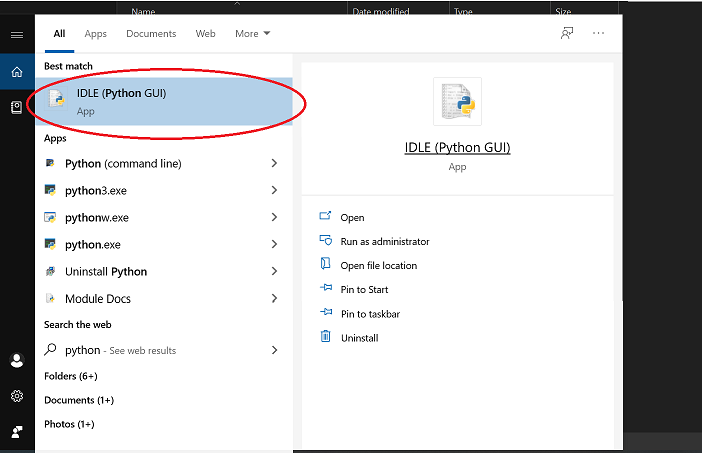Open the three-dot options menu
This screenshot has width=702, height=453.
pyautogui.click(x=598, y=33)
